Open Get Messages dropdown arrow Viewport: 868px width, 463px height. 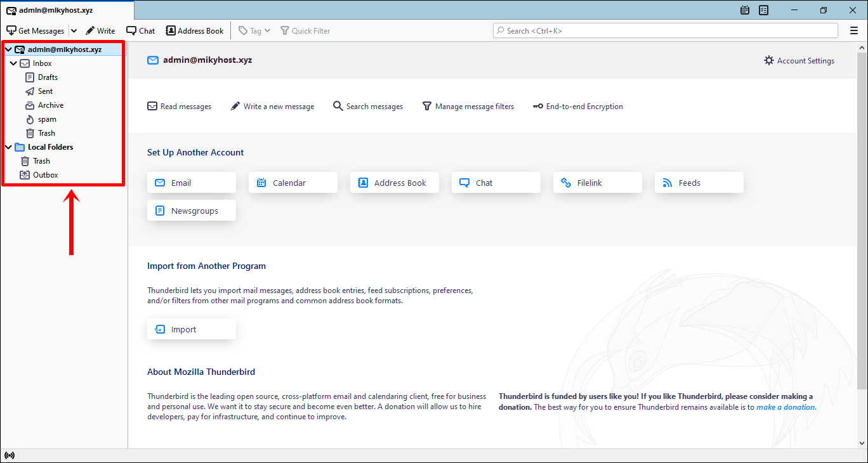(x=74, y=30)
